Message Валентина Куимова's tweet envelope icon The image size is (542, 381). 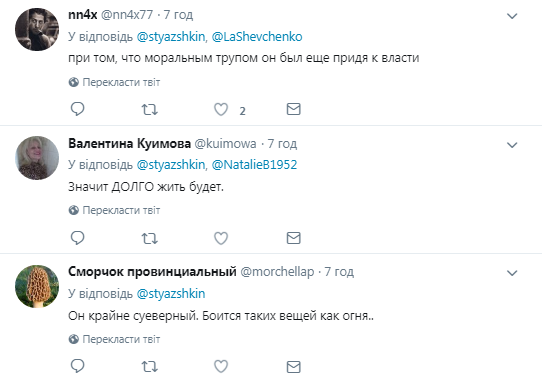pos(293,238)
